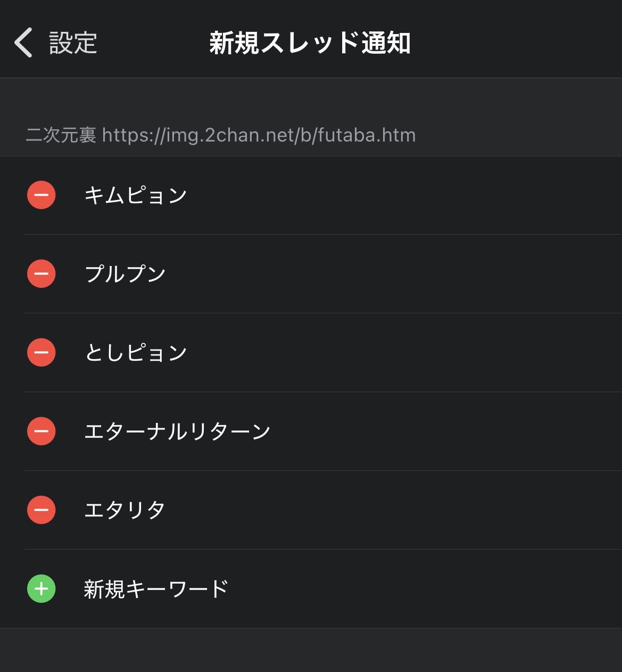Tap the エターナルリターン keyword label
This screenshot has height=672, width=622.
(x=177, y=432)
